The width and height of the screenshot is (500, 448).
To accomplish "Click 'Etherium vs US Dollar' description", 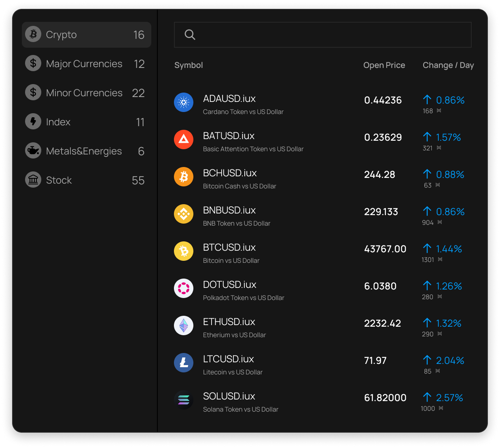I will pos(235,335).
